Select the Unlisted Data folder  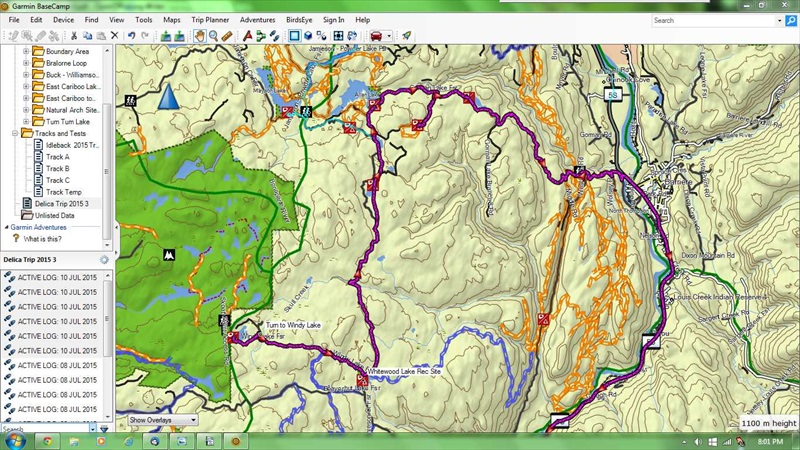point(55,215)
